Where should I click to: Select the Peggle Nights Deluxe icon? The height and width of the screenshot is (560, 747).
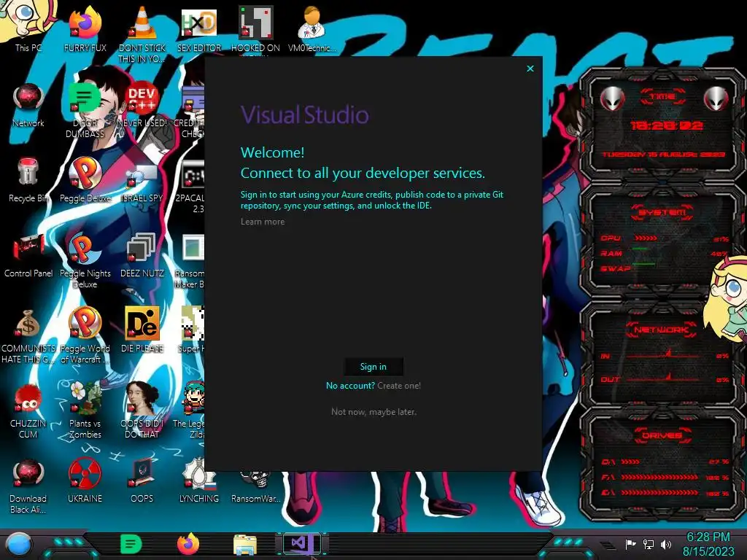85,260
